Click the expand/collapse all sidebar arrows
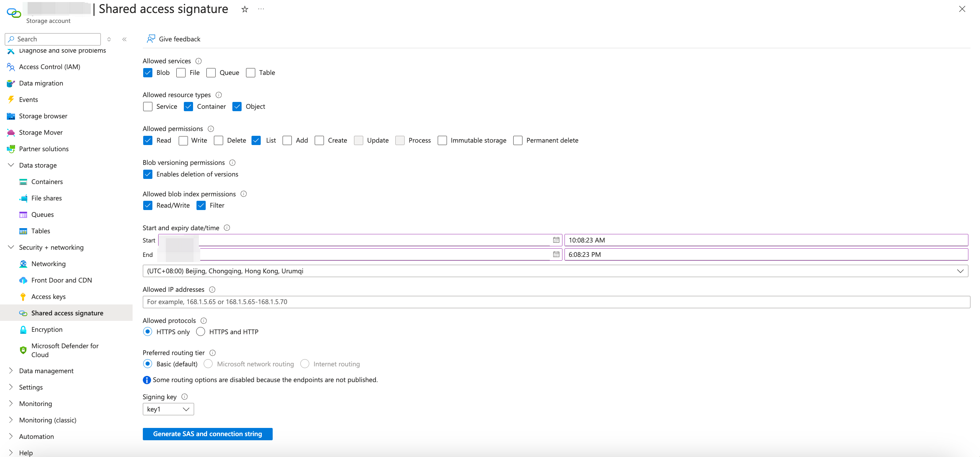 point(109,39)
